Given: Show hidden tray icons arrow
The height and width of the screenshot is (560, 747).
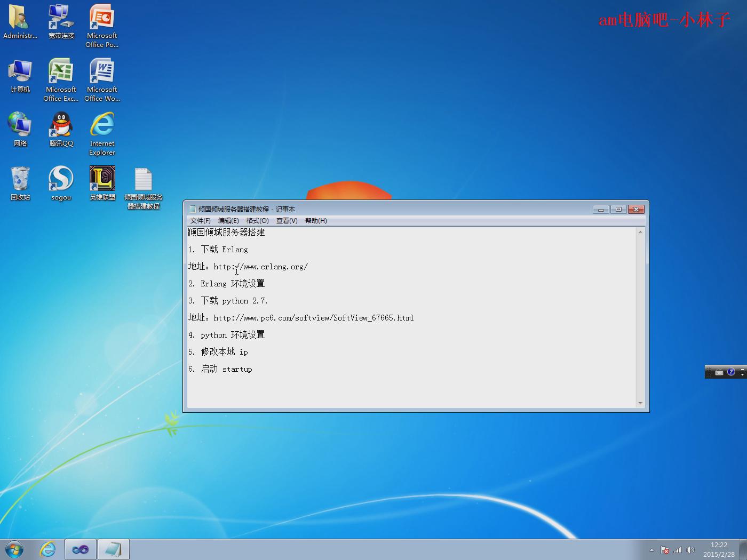Looking at the screenshot, I should [651, 550].
